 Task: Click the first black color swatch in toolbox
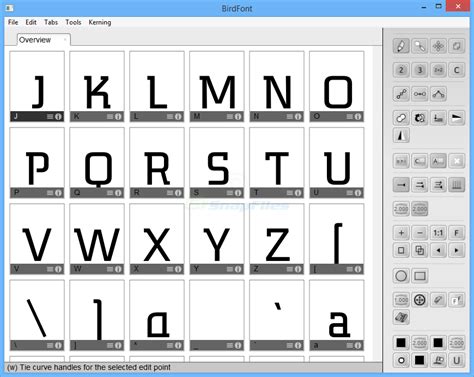[x=401, y=343]
